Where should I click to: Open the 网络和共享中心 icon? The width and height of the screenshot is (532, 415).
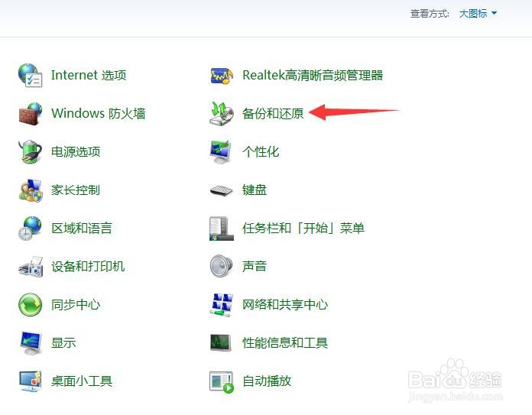[221, 305]
